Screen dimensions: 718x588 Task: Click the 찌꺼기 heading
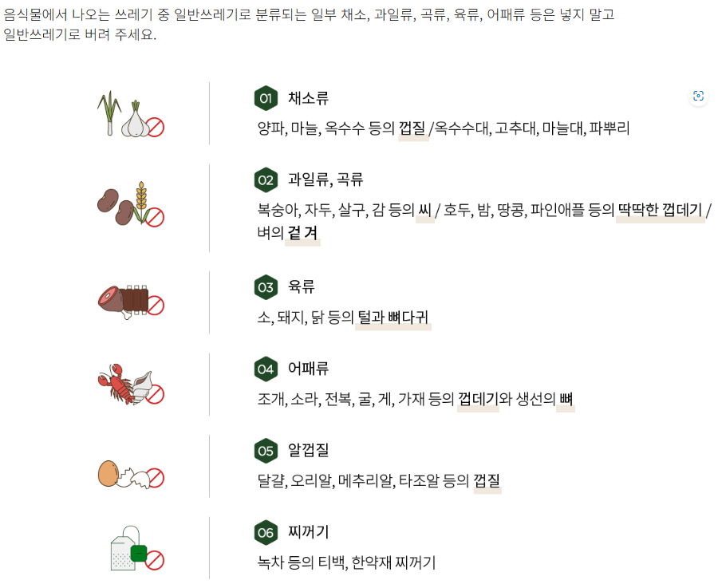pyautogui.click(x=308, y=531)
